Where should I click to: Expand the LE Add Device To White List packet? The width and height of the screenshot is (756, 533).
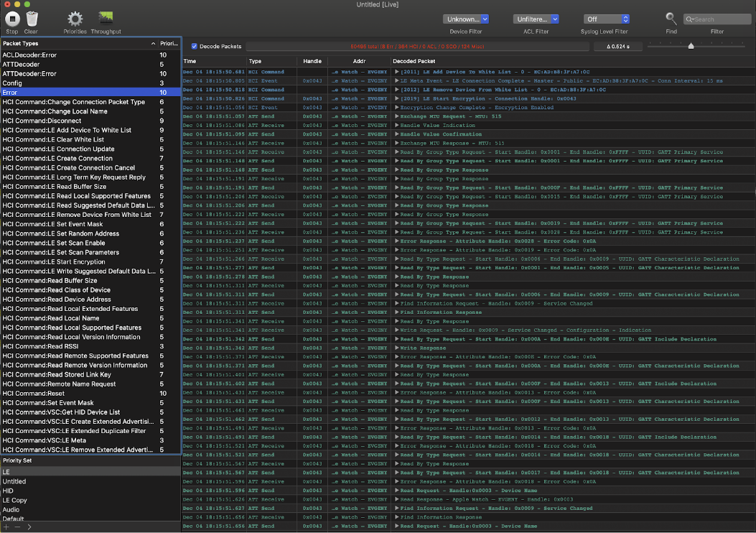[x=397, y=72]
